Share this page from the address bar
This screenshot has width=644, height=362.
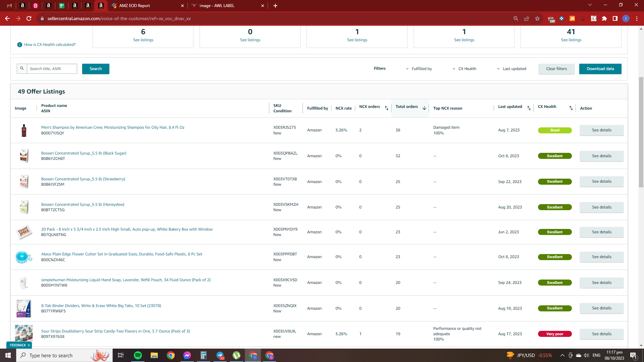527,18
